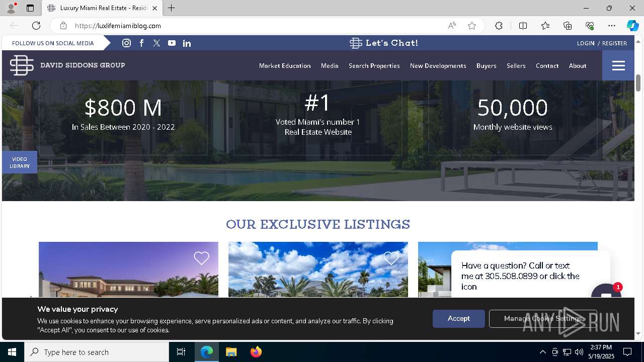This screenshot has height=362, width=644.
Task: Open the first exclusive listing photo
Action: tap(128, 269)
